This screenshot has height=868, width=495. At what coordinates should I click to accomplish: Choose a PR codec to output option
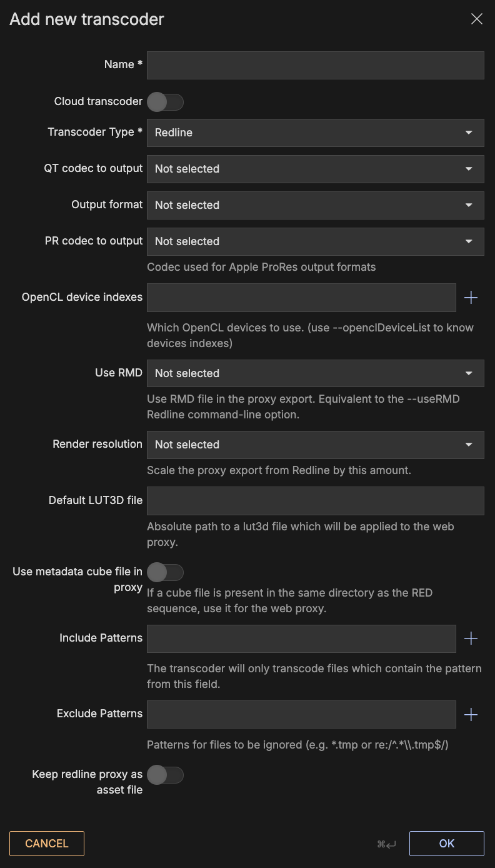[315, 241]
